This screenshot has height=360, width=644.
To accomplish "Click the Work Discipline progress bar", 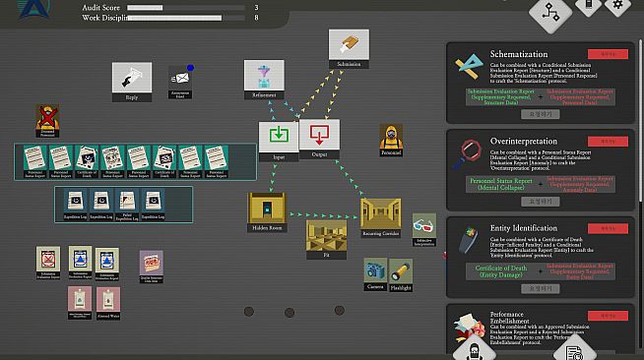I will click(186, 18).
